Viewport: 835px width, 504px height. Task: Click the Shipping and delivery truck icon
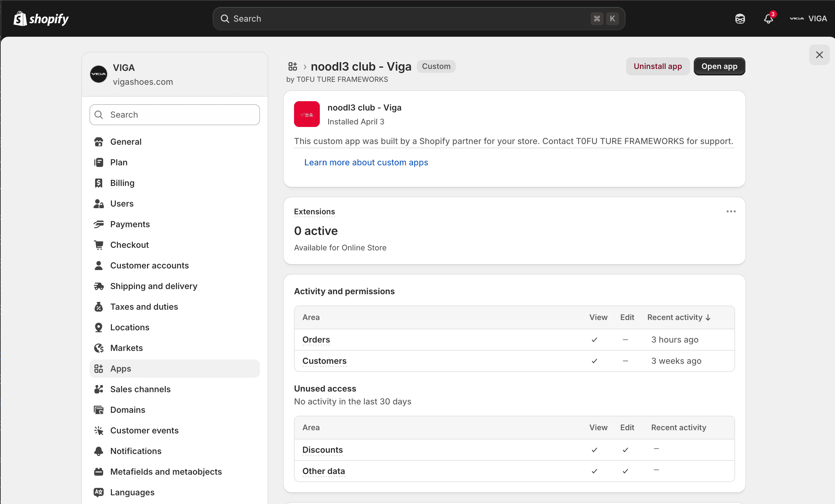coord(99,286)
